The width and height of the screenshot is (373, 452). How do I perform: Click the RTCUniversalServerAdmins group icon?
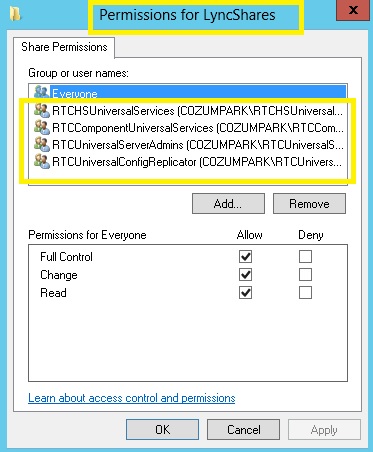[x=42, y=145]
